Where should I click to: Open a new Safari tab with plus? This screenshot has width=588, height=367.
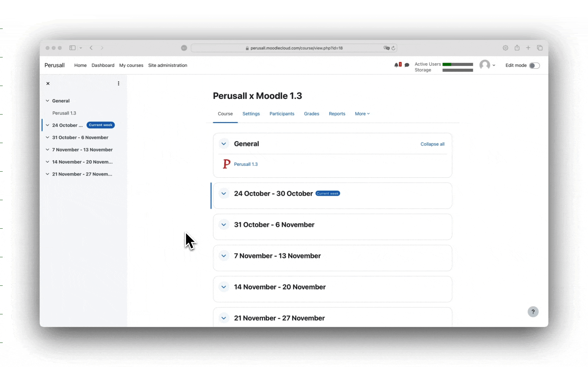[528, 48]
